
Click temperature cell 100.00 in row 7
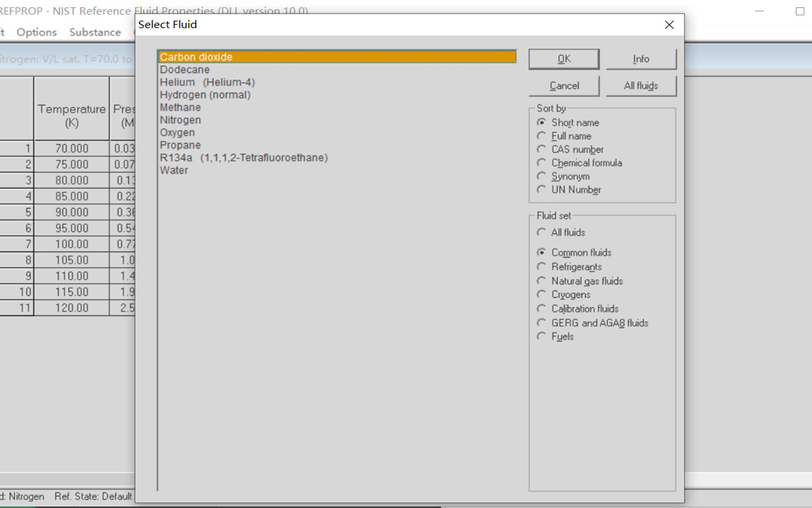click(x=71, y=245)
